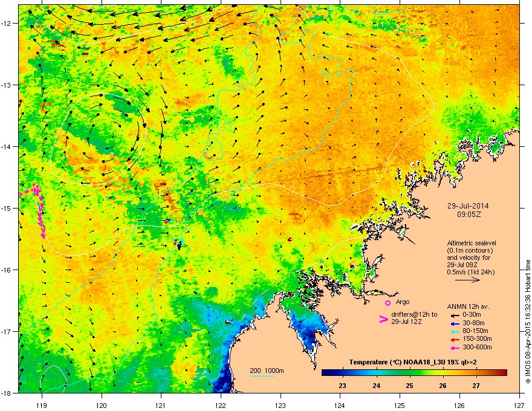This screenshot has height=411, width=532.
Task: Click the 122 longitude axis label
Action: coord(221,405)
